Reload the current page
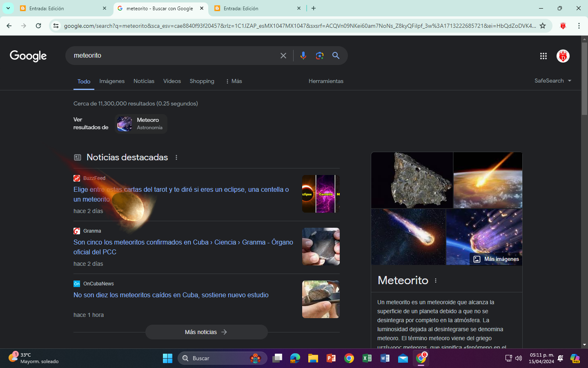Screen dimensions: 588x368 click(38, 26)
